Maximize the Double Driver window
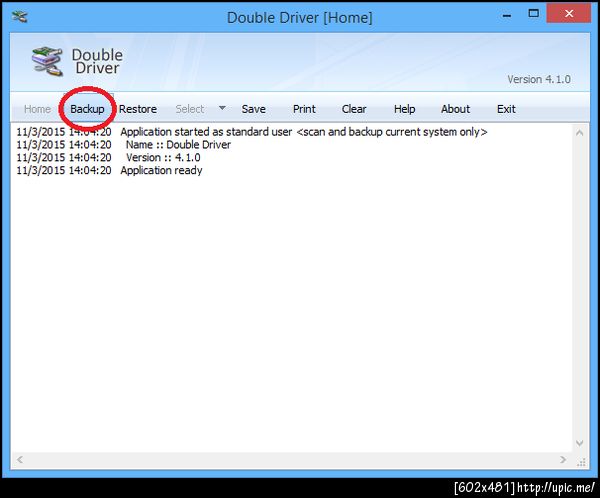Image resolution: width=600 pixels, height=498 pixels. pyautogui.click(x=533, y=14)
